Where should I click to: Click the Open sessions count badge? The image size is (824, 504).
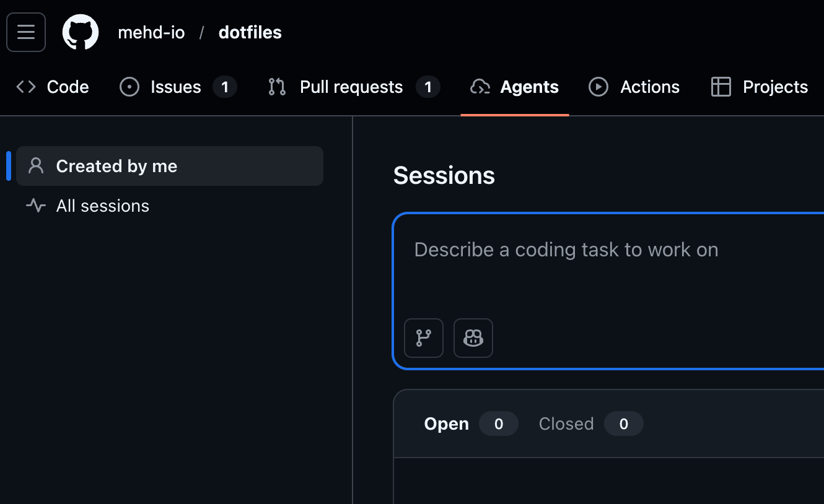click(499, 424)
